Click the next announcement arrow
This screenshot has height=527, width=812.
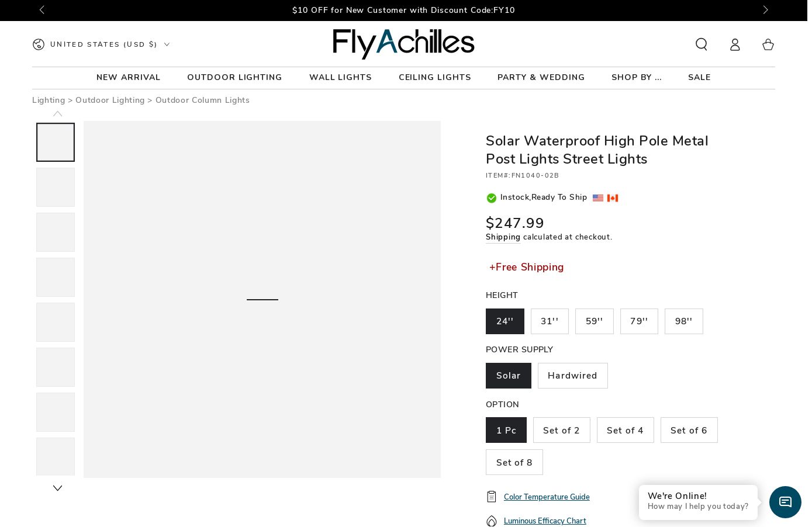point(765,10)
